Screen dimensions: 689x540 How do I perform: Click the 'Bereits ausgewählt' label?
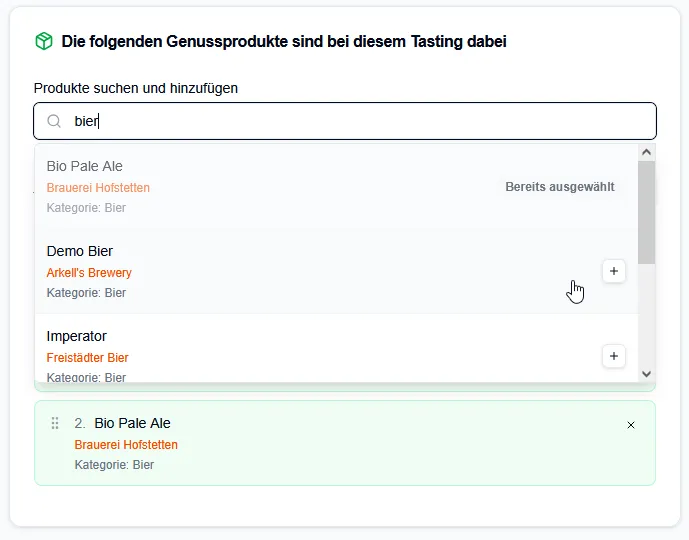click(559, 187)
